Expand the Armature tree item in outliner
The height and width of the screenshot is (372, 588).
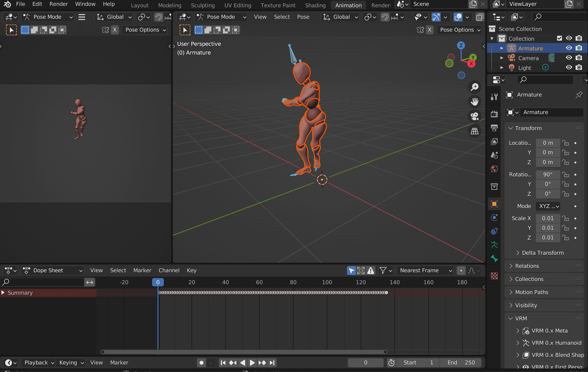[502, 48]
